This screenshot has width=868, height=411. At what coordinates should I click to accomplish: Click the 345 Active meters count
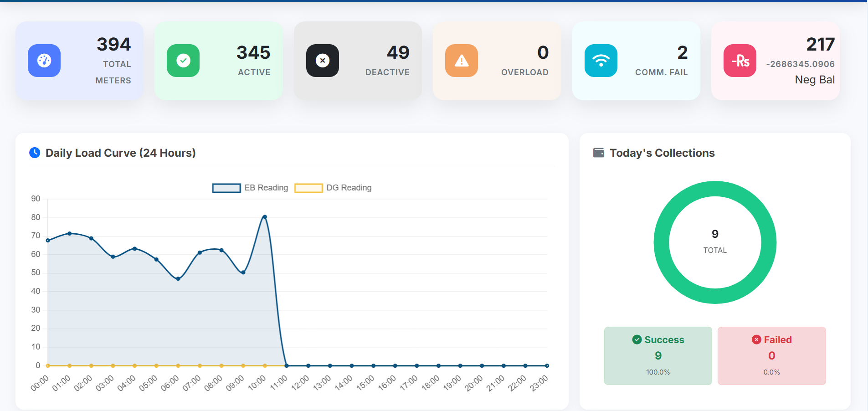[253, 52]
